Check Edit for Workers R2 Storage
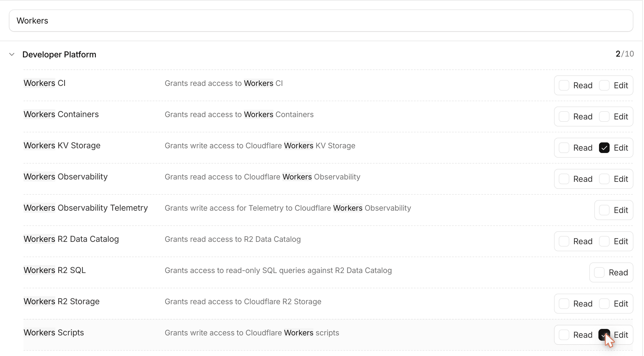This screenshot has height=356, width=644. [x=604, y=304]
